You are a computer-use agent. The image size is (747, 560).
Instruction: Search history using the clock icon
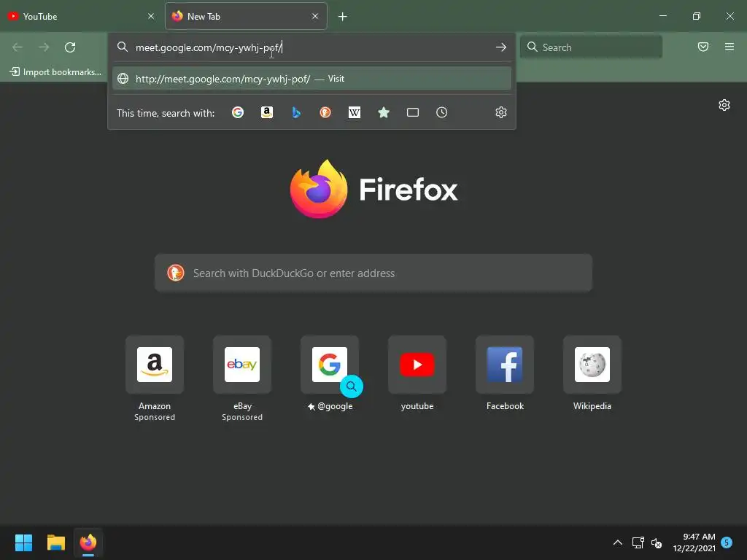(441, 112)
